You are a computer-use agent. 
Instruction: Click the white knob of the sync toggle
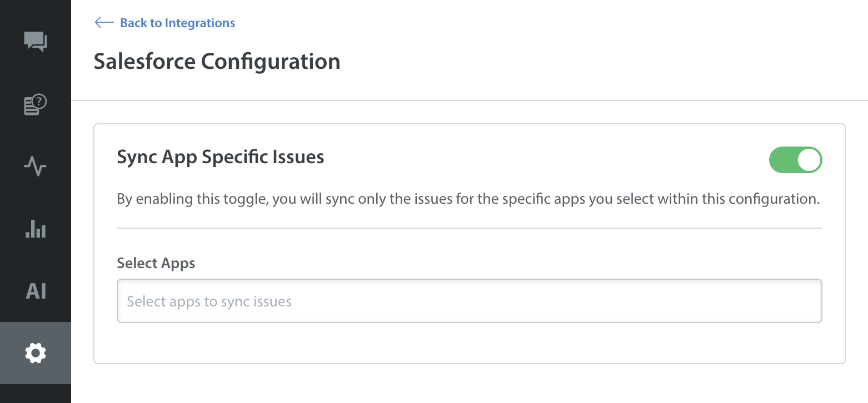coord(809,160)
